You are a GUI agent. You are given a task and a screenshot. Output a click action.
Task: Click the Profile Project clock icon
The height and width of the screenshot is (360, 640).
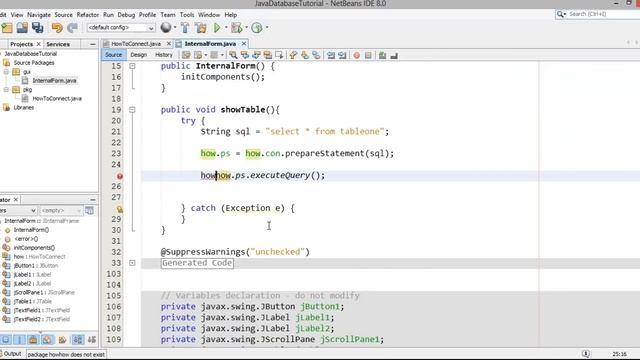(x=257, y=28)
